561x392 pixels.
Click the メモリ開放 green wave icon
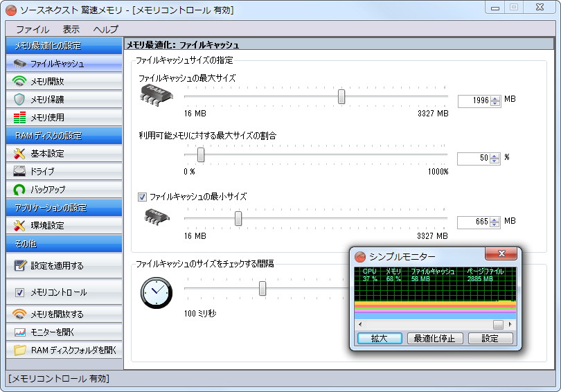pyautogui.click(x=19, y=82)
